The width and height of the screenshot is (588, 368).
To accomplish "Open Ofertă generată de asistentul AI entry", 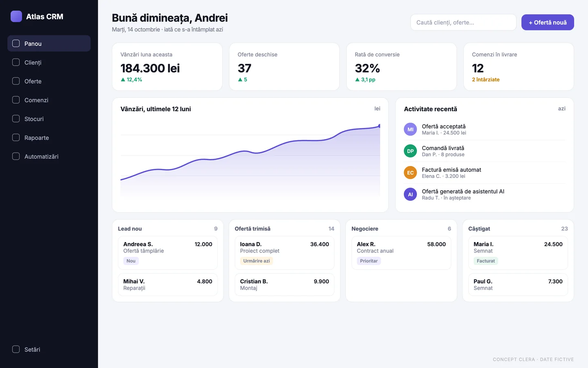I will tap(485, 194).
